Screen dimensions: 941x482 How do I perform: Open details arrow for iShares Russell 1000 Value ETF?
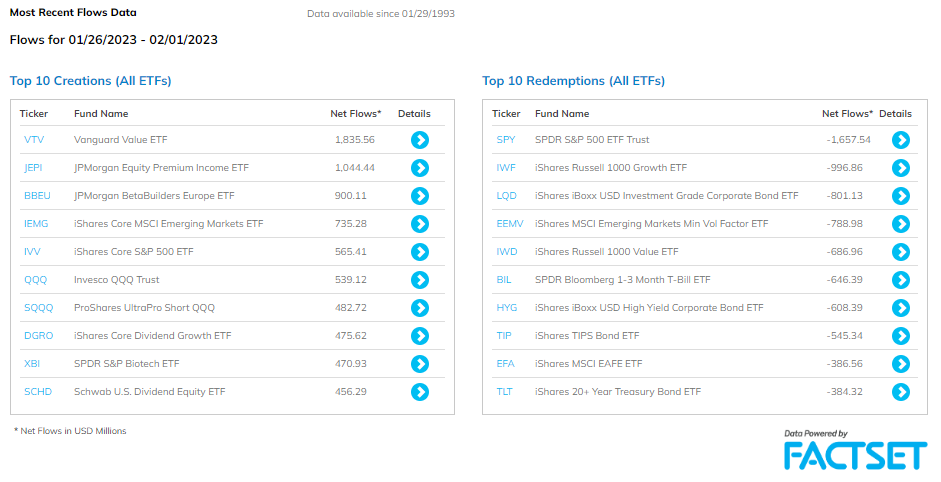(x=901, y=252)
